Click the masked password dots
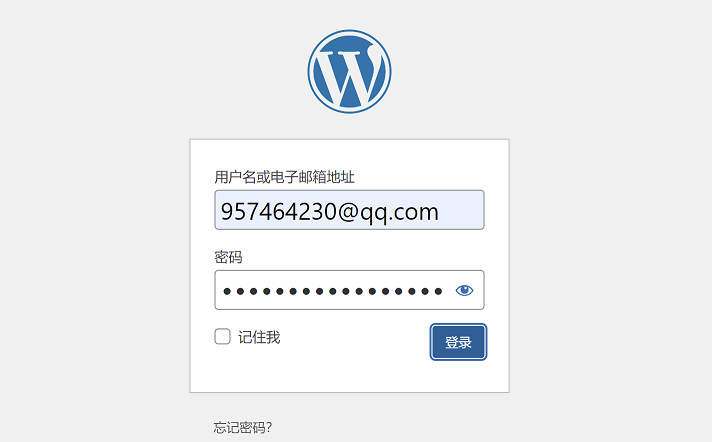Image resolution: width=712 pixels, height=442 pixels. point(333,291)
